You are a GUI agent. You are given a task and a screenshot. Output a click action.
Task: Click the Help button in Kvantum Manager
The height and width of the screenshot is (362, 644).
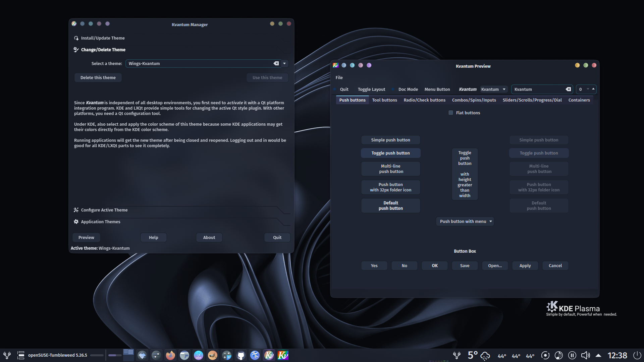point(153,237)
